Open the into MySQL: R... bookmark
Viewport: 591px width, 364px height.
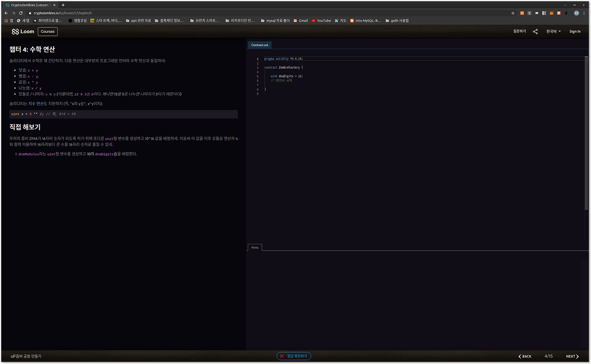366,21
